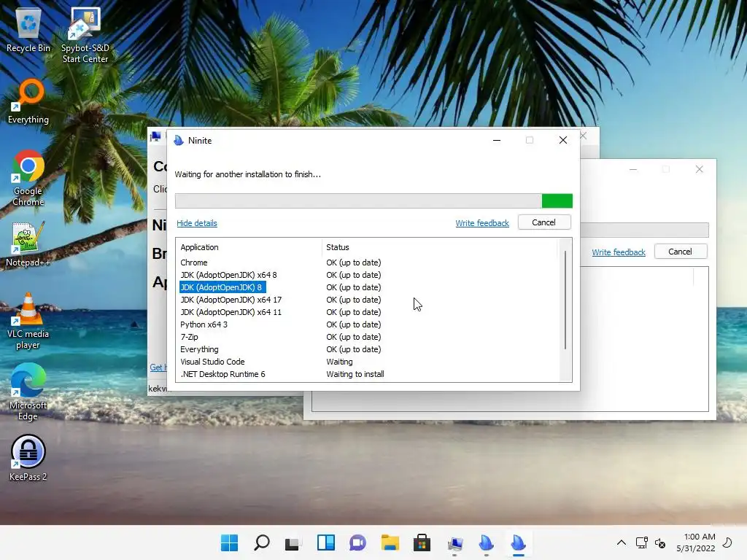Open Task View on the taskbar
747x560 pixels.
click(x=292, y=542)
